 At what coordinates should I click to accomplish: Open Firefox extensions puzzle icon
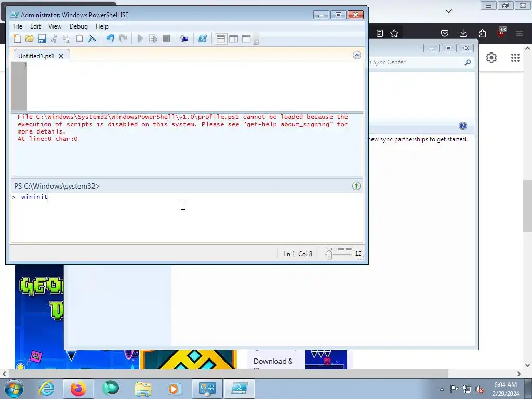482,33
